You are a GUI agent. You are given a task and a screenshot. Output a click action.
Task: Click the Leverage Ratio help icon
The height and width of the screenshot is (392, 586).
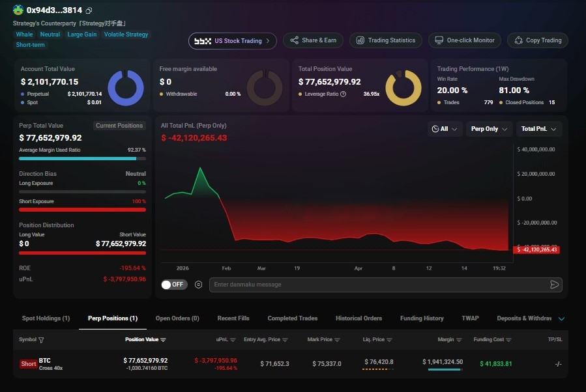[x=344, y=94]
